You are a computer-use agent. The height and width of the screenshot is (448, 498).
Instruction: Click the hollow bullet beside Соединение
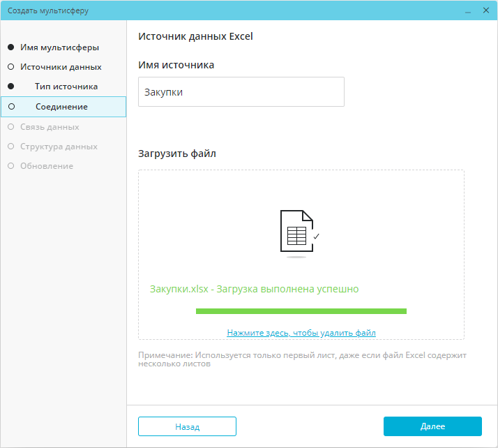[10, 107]
